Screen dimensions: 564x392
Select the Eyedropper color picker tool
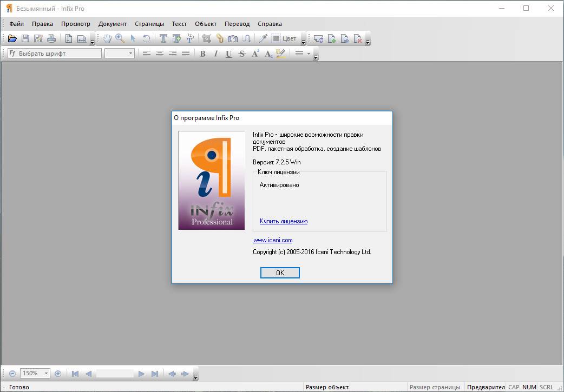click(263, 38)
